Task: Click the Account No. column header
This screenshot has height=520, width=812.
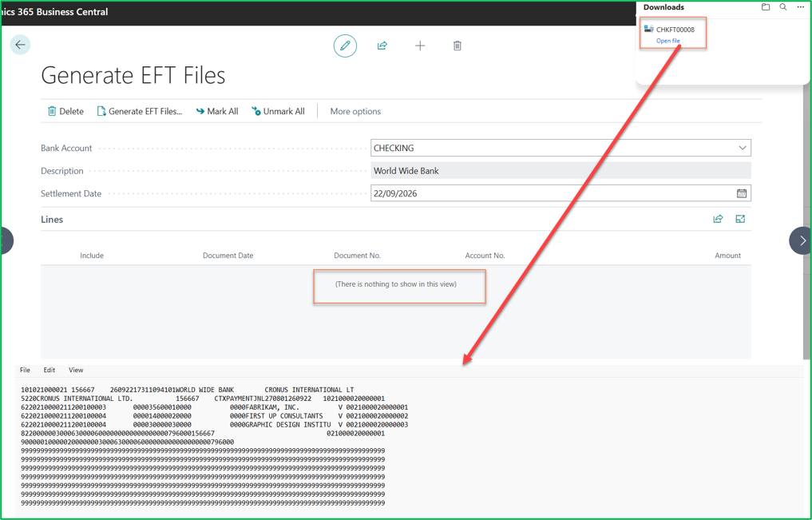Action: (485, 256)
